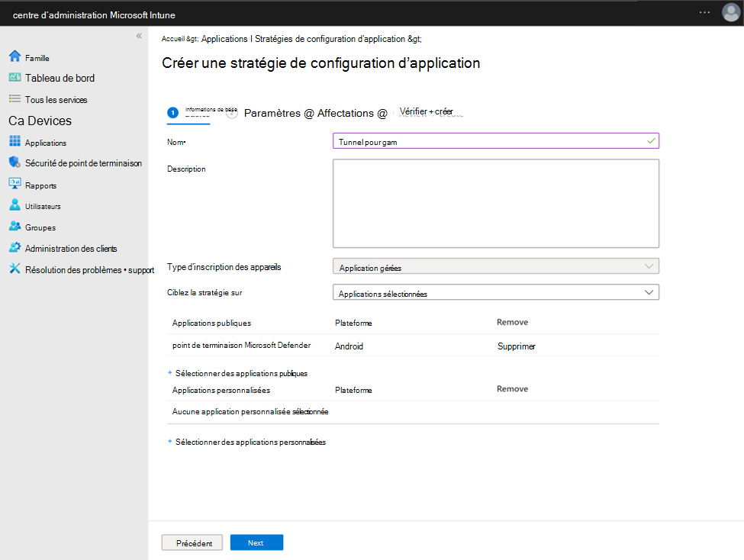
Task: Click chevron of Application gérées dropdown
Action: pos(649,266)
